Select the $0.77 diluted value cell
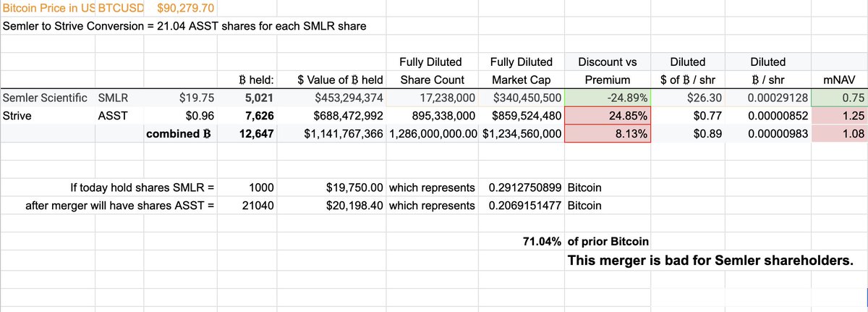868x312 pixels. [x=688, y=114]
